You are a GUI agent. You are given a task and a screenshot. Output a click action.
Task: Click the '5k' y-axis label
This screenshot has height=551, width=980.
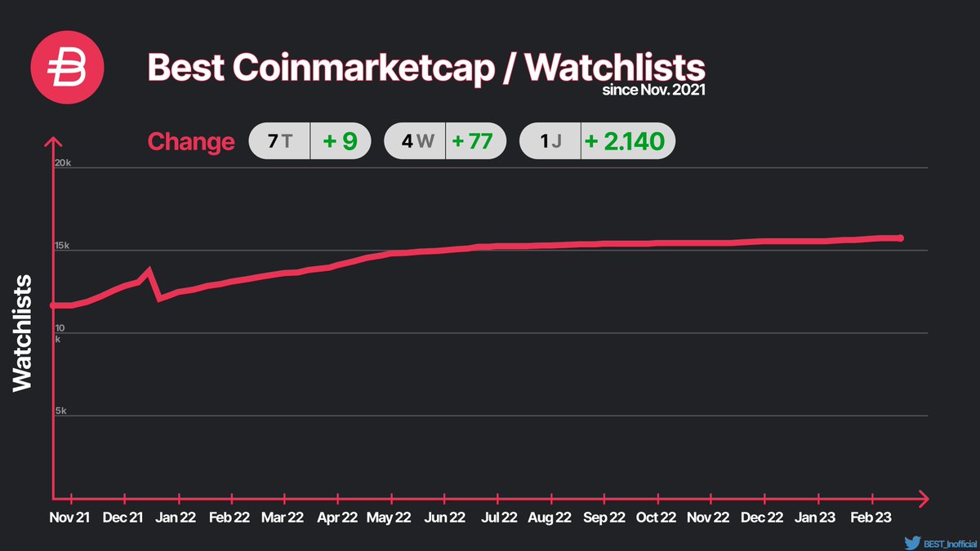click(x=61, y=411)
